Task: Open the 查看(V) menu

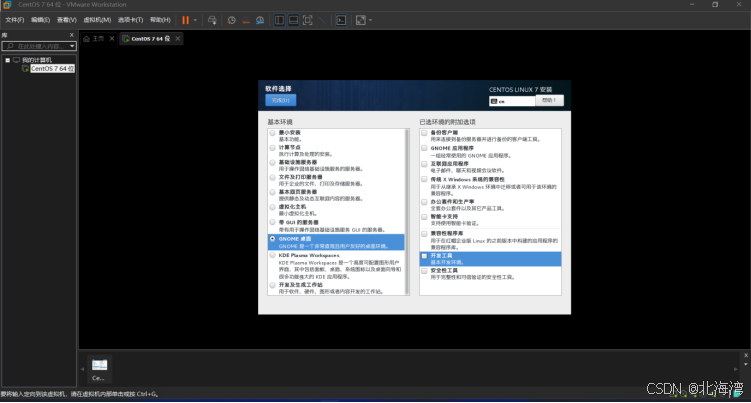Action: [x=67, y=20]
